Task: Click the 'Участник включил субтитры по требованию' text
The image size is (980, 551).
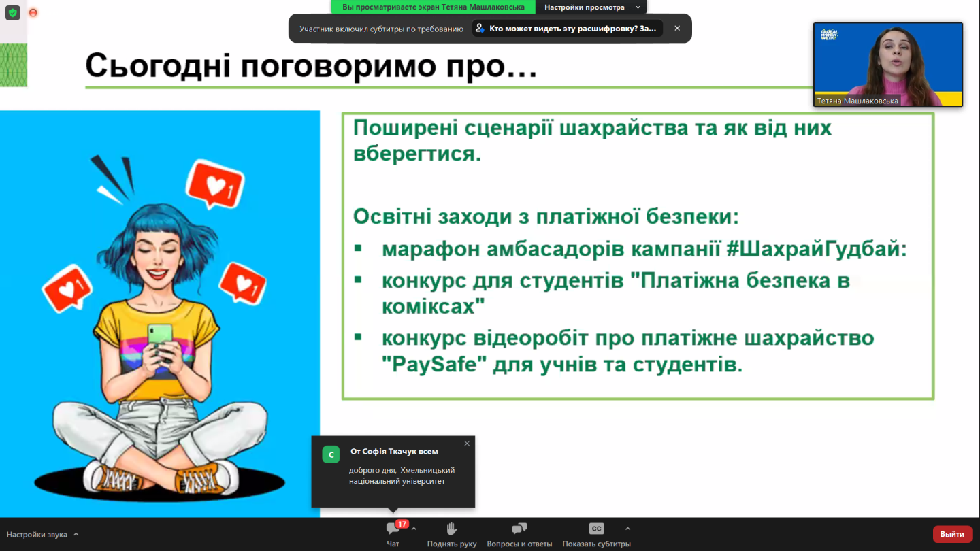Action: click(x=381, y=29)
